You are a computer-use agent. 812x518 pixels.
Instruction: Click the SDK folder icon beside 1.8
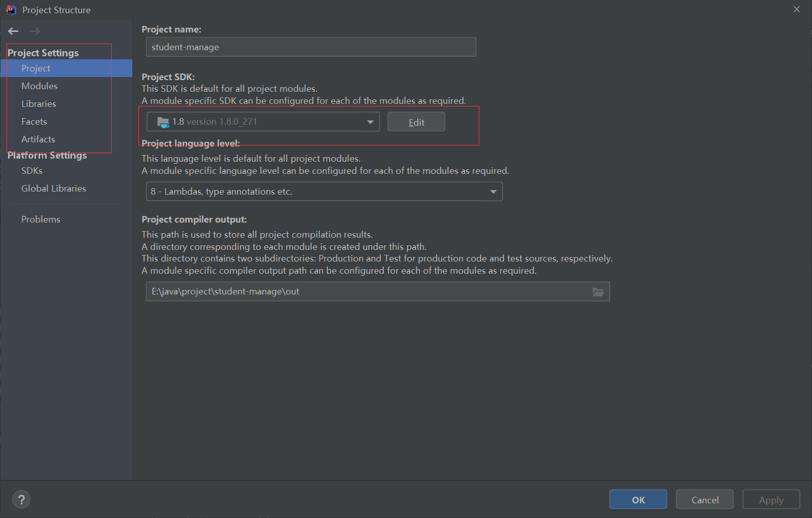(162, 122)
